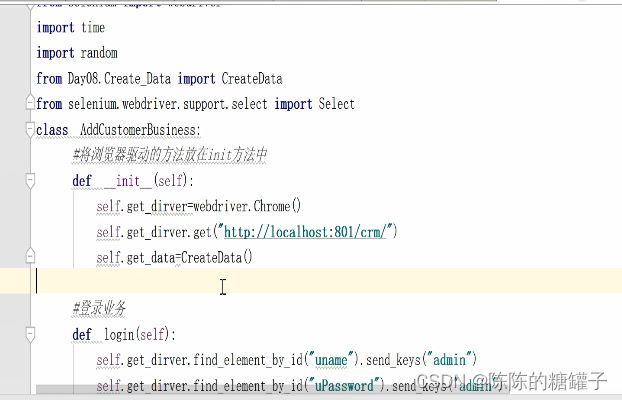The height and width of the screenshot is (400, 622).
Task: Click fold end marker beside get_data line
Action: tap(31, 257)
